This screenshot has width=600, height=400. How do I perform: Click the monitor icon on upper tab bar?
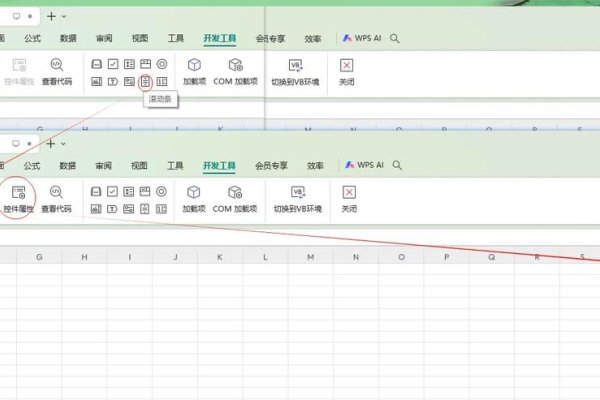pos(16,16)
